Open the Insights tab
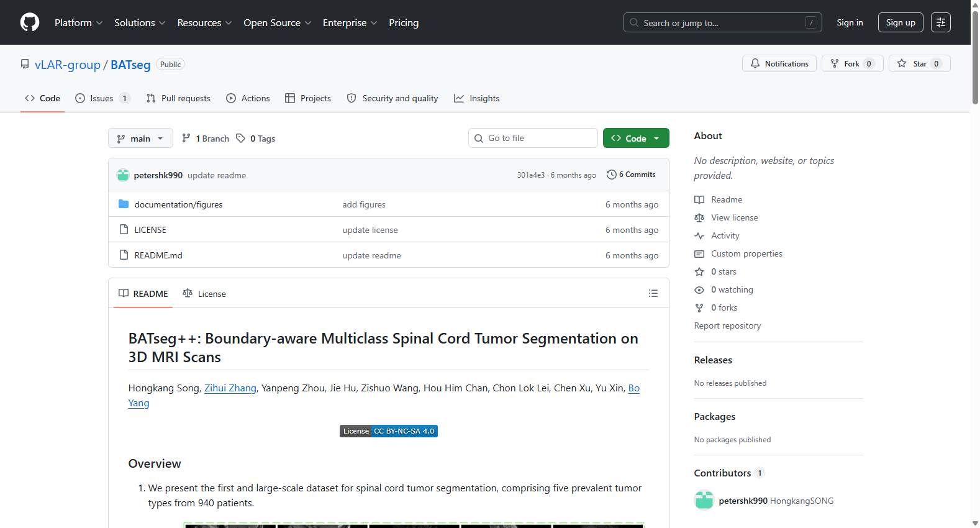This screenshot has height=528, width=980. [476, 98]
